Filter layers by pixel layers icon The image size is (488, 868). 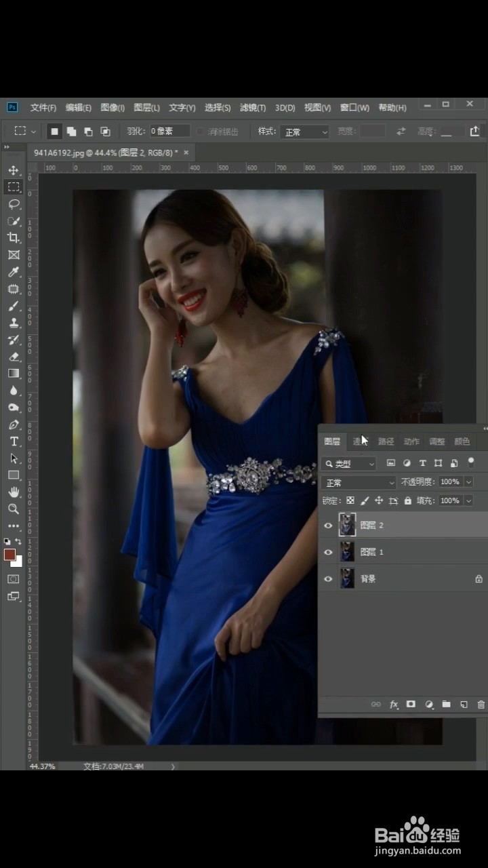click(390, 463)
